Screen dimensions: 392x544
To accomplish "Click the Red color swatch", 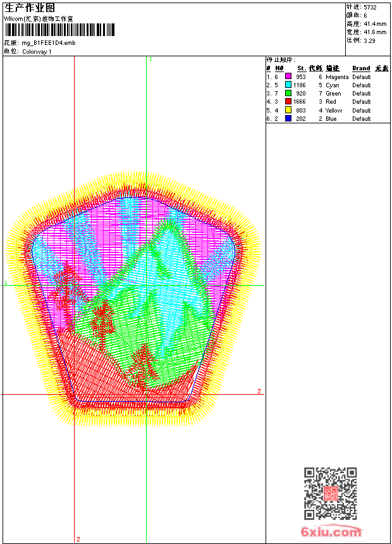I will point(288,101).
